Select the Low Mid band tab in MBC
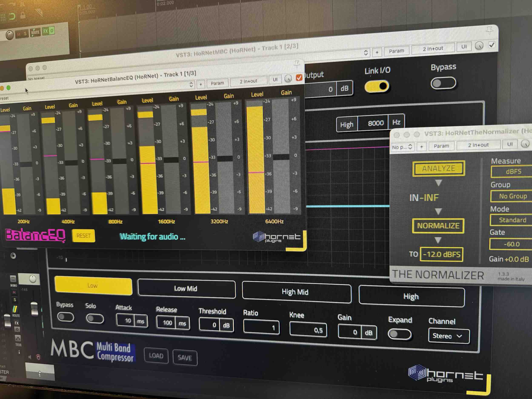The height and width of the screenshot is (399, 532). click(x=186, y=289)
